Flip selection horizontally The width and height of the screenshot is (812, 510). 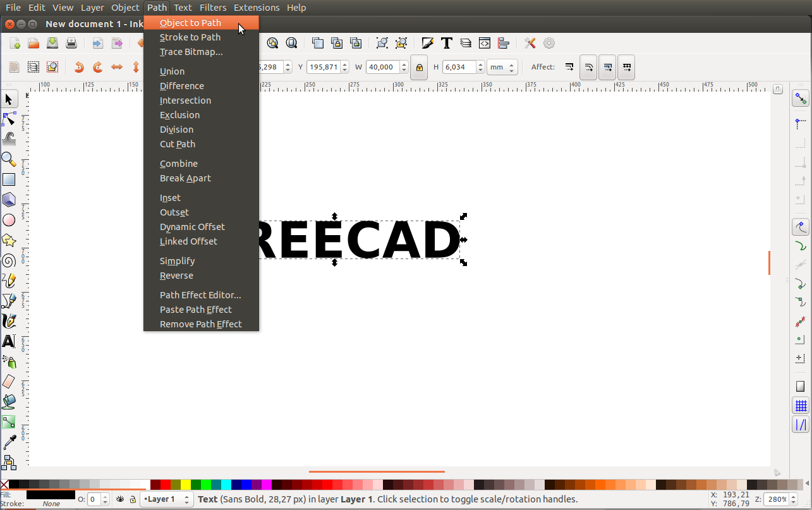point(117,67)
